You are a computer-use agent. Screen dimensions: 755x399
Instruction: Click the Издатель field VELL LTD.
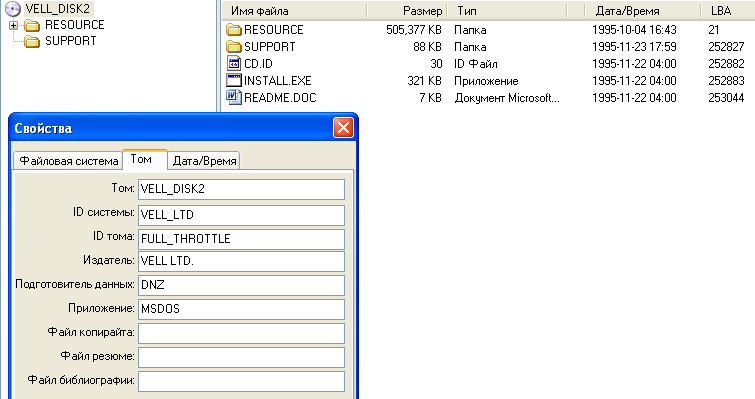click(241, 261)
